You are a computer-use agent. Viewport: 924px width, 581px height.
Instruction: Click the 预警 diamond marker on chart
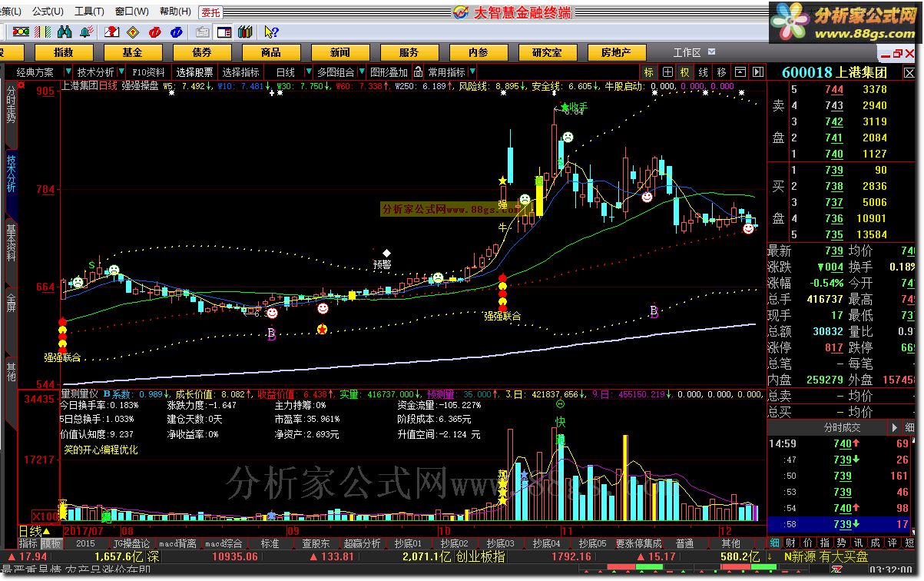tap(386, 253)
